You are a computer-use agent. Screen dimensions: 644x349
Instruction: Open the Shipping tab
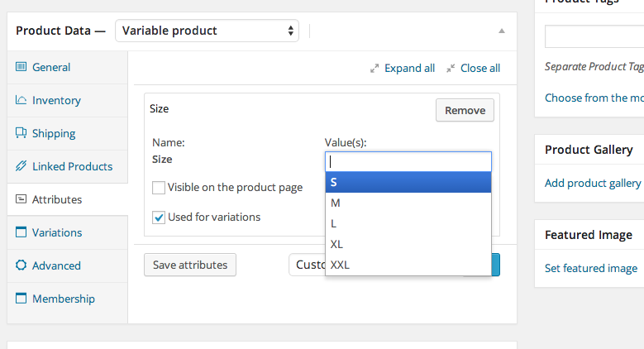tap(67, 133)
